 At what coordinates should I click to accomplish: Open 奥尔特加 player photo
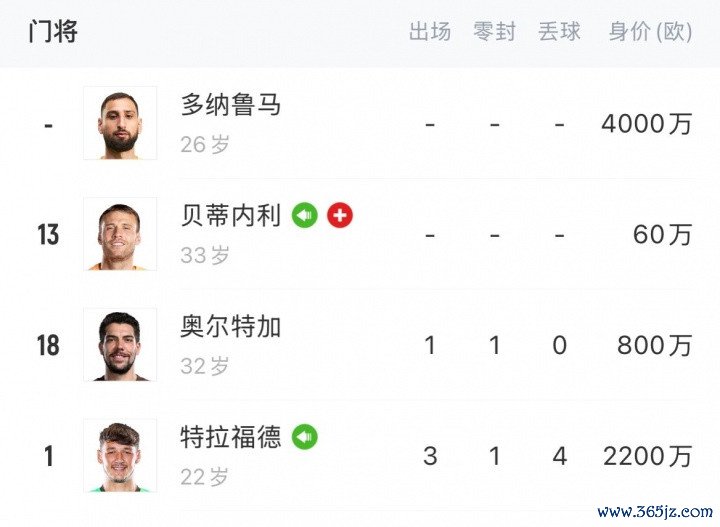click(x=120, y=345)
